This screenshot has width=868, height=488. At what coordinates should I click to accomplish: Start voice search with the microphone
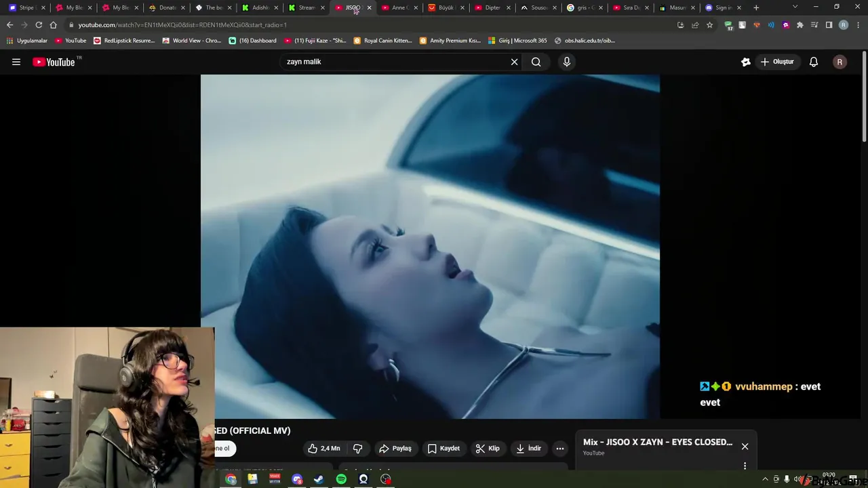pos(567,62)
